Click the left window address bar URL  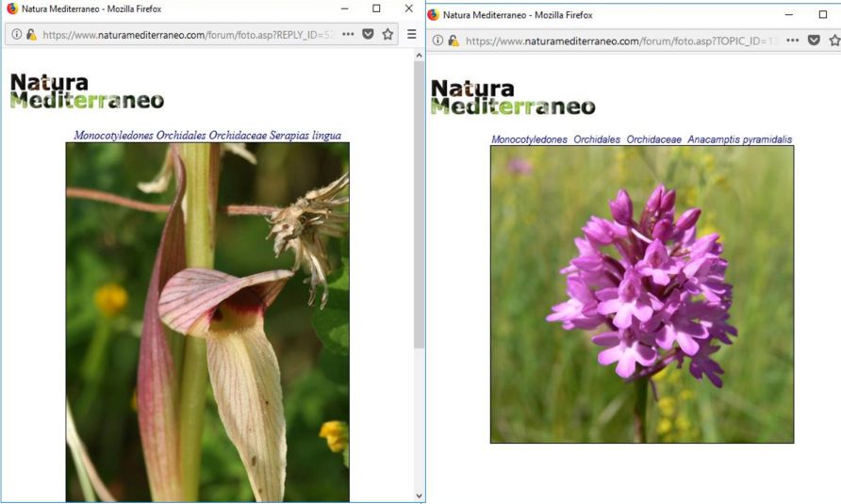pos(188,35)
